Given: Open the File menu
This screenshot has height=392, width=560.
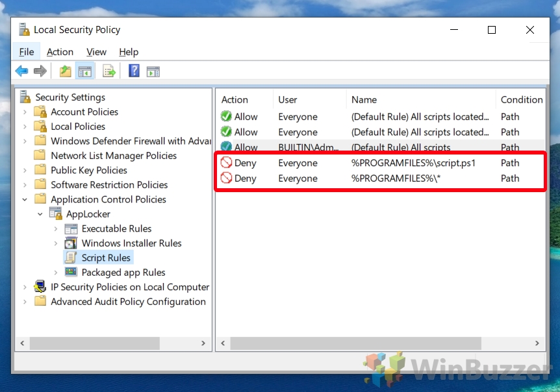Looking at the screenshot, I should (27, 52).
